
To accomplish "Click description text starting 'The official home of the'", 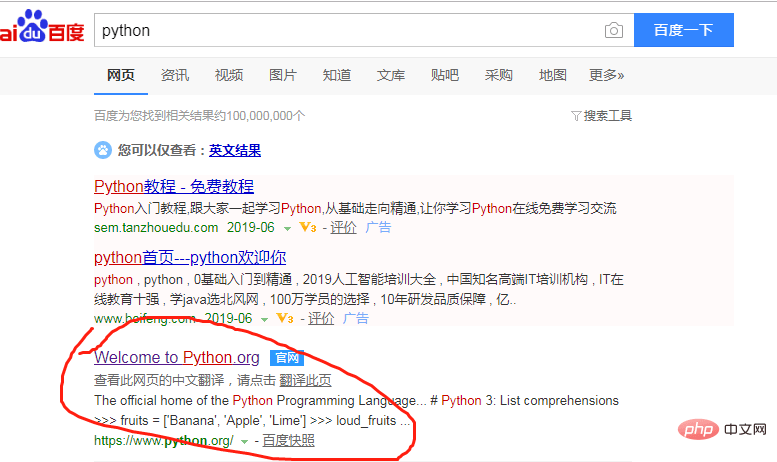I will tap(356, 410).
